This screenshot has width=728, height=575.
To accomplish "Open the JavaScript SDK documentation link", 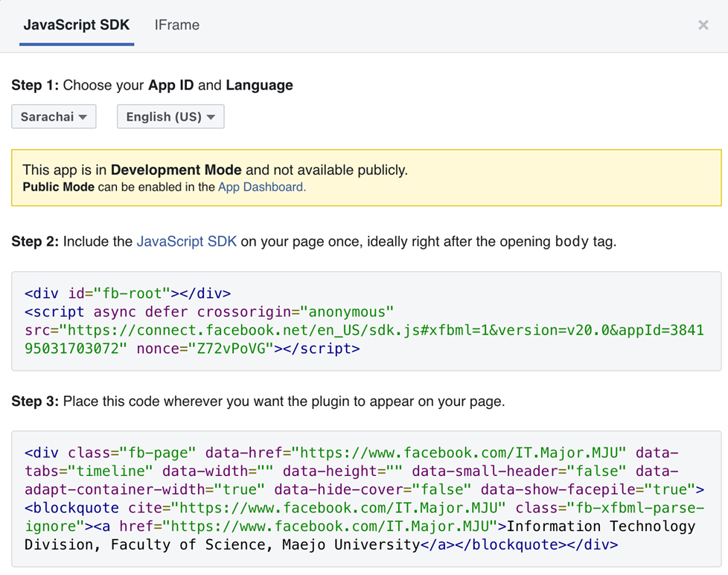I will pos(187,241).
